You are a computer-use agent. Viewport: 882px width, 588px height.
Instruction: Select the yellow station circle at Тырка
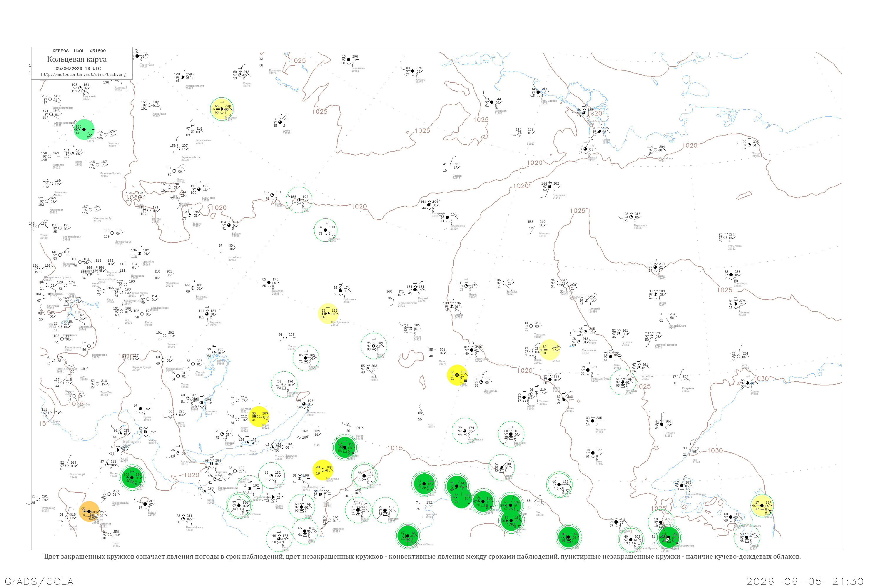pos(259,416)
